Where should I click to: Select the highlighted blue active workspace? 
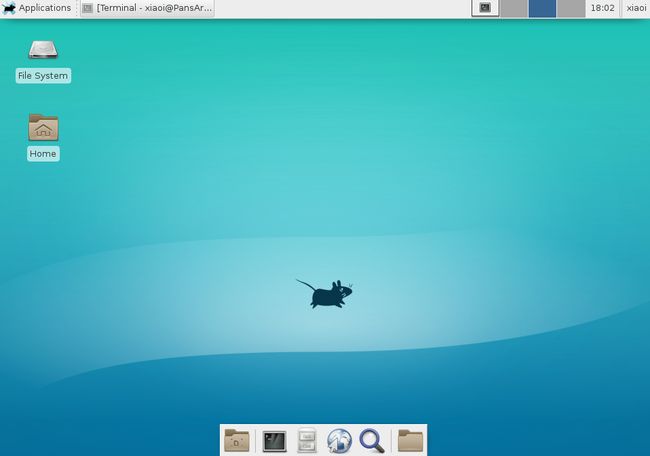point(542,8)
